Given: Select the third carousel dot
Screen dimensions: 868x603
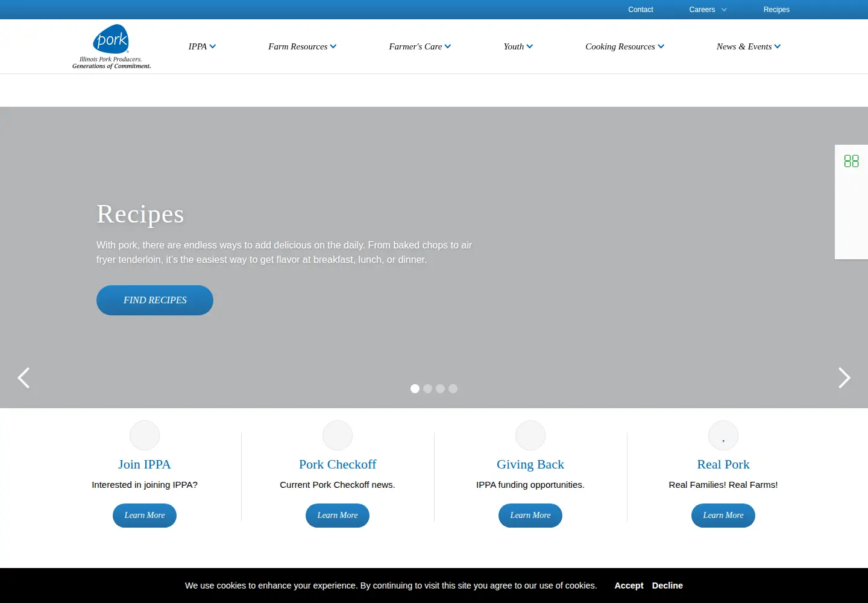Looking at the screenshot, I should (440, 388).
